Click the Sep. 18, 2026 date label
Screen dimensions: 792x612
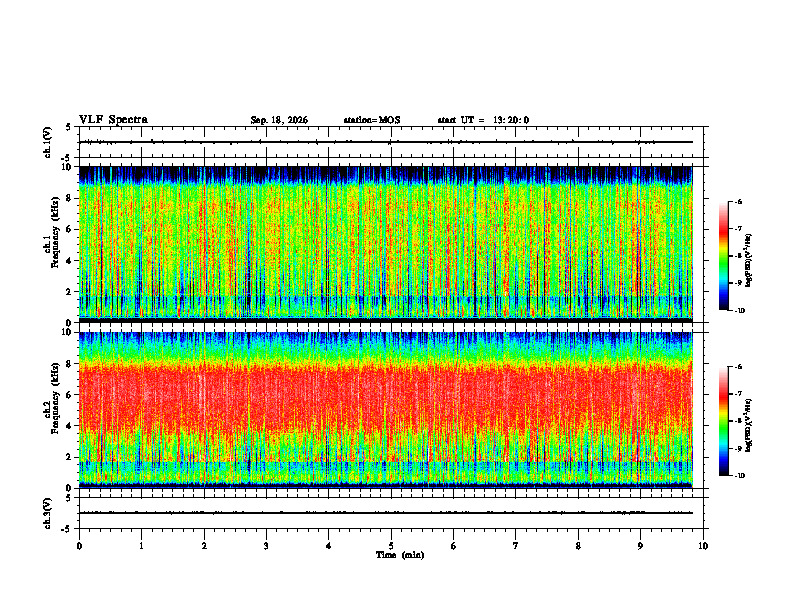point(279,120)
